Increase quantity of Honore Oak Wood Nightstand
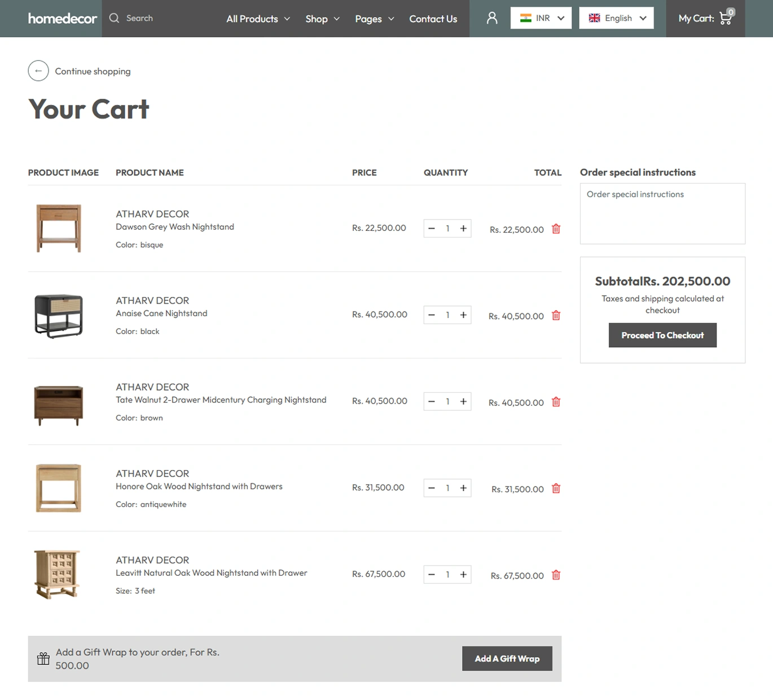 click(x=463, y=488)
